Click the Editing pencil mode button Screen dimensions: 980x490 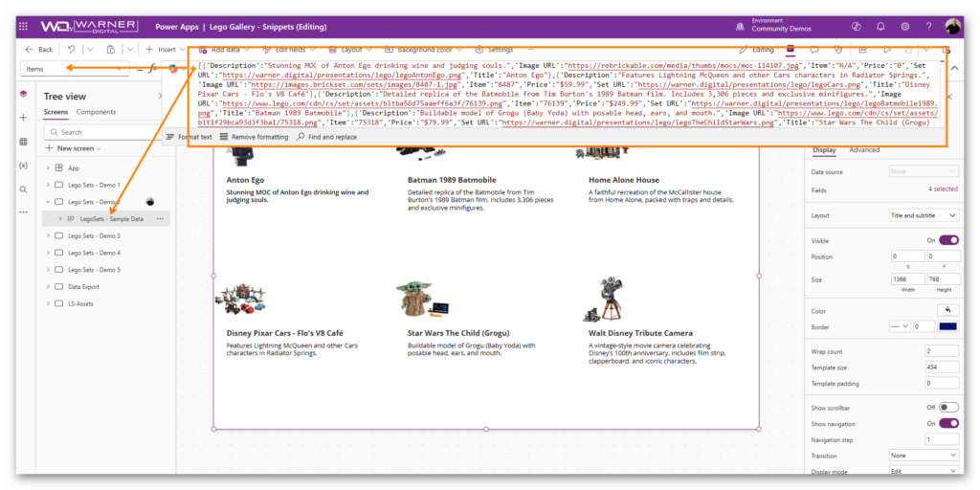(x=756, y=50)
